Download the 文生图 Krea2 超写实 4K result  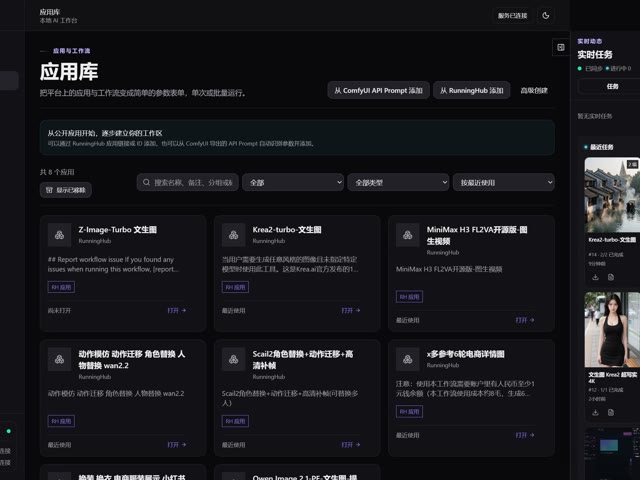(596, 413)
